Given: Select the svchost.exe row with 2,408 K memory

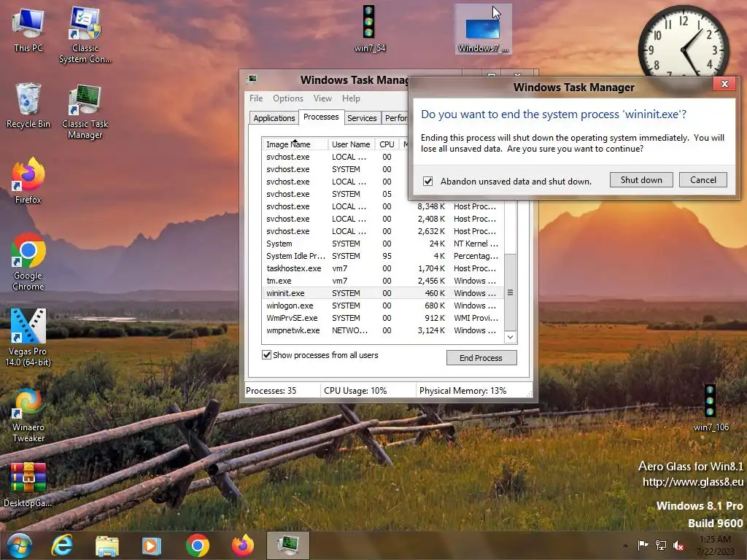Looking at the screenshot, I should [x=382, y=219].
